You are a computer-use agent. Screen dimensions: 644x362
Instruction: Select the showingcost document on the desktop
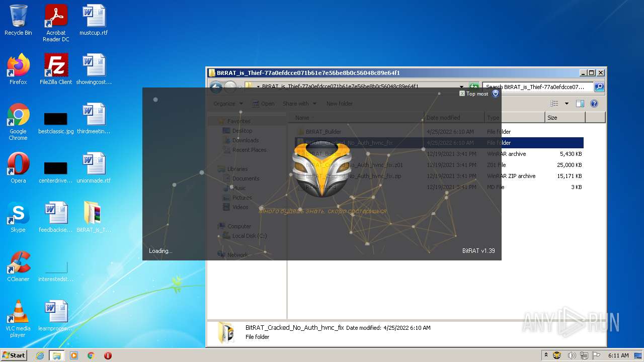click(x=94, y=69)
